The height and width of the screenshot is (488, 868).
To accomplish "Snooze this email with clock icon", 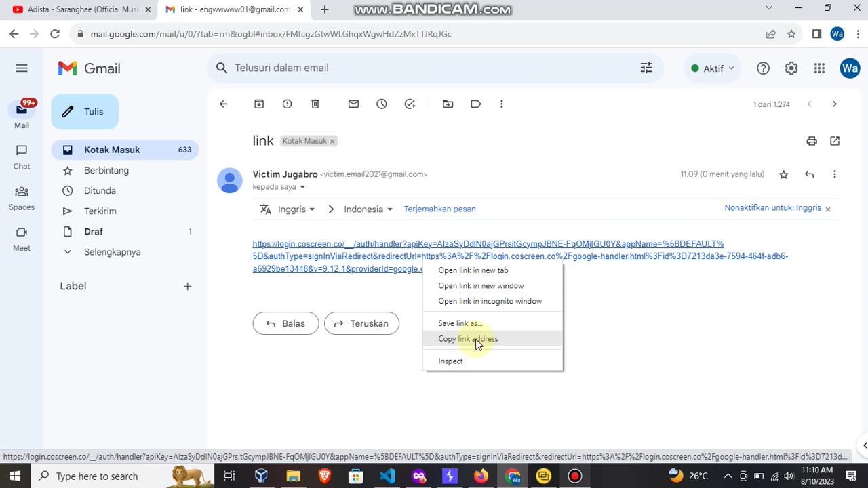I will click(382, 104).
